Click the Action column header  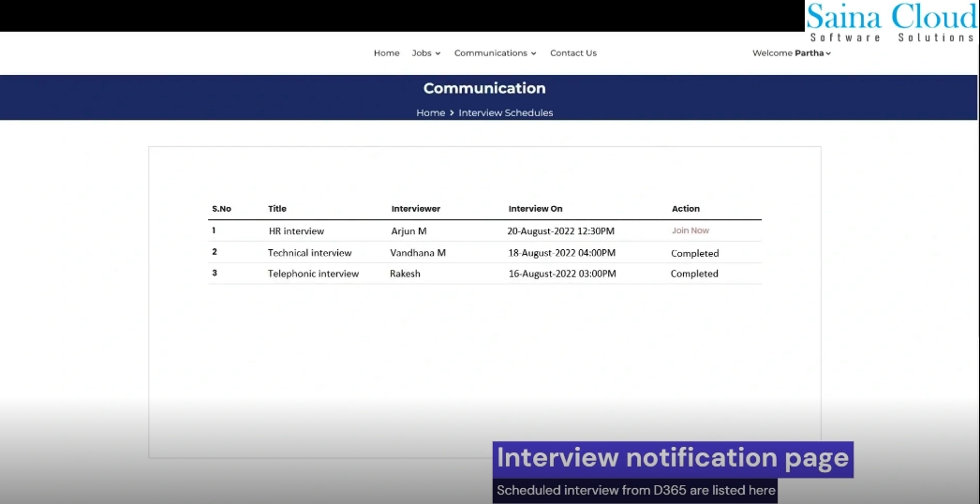pyautogui.click(x=686, y=209)
